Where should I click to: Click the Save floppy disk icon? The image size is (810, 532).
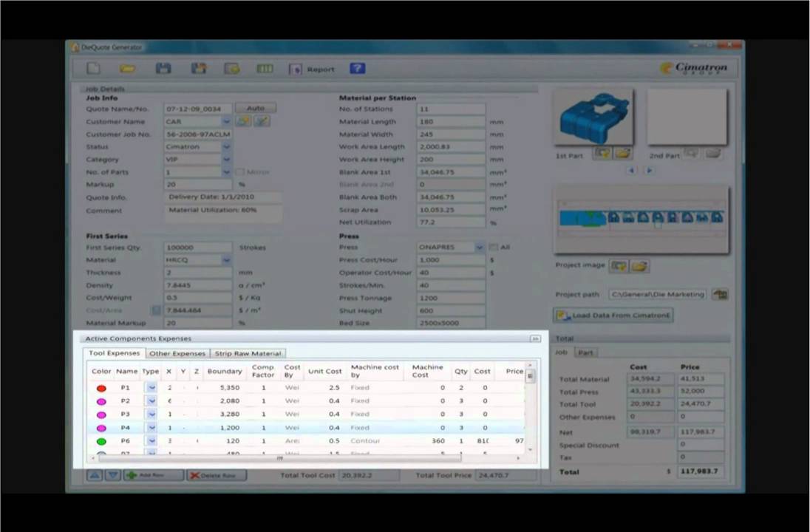[163, 68]
